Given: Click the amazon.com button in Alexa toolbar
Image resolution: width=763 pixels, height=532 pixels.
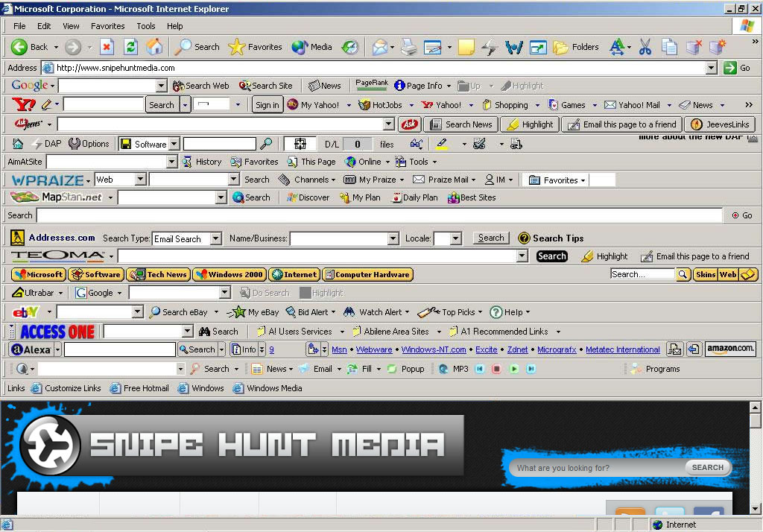Looking at the screenshot, I should click(x=730, y=349).
